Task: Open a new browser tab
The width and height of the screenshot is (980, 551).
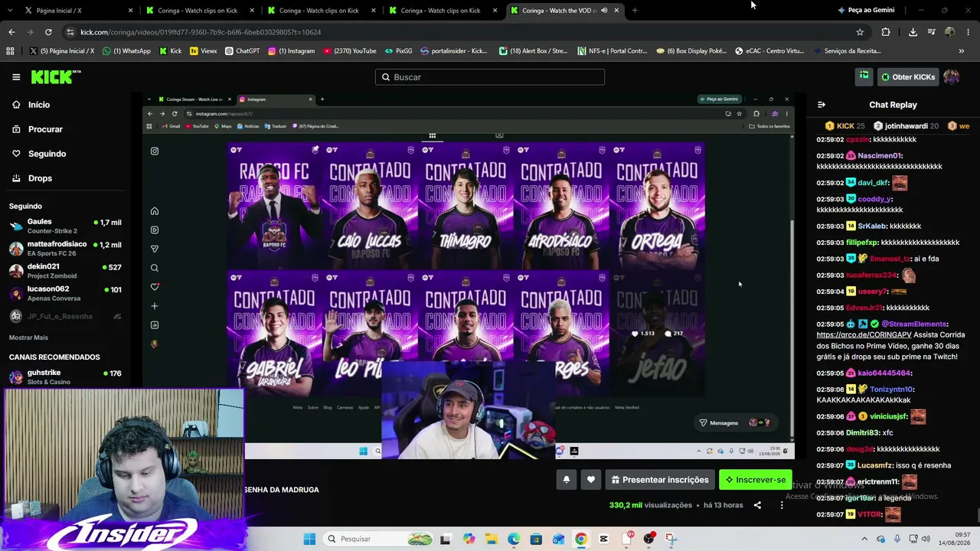Action: [635, 11]
